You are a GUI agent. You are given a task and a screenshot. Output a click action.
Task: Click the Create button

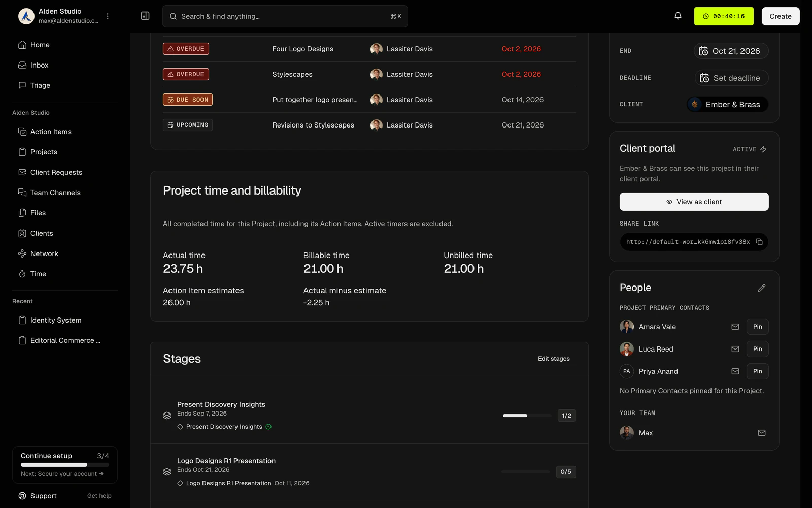click(x=781, y=16)
